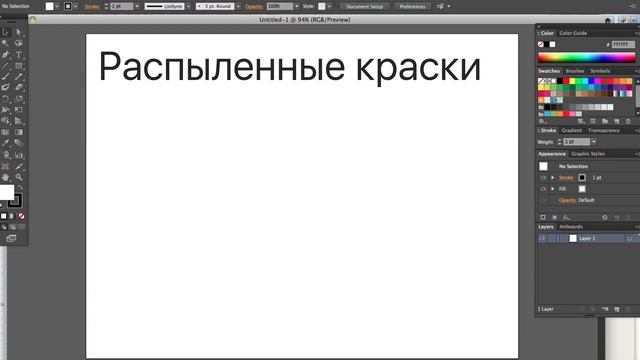Switch to the Graphic Styles tab
Image resolution: width=640 pixels, height=360 pixels.
588,154
